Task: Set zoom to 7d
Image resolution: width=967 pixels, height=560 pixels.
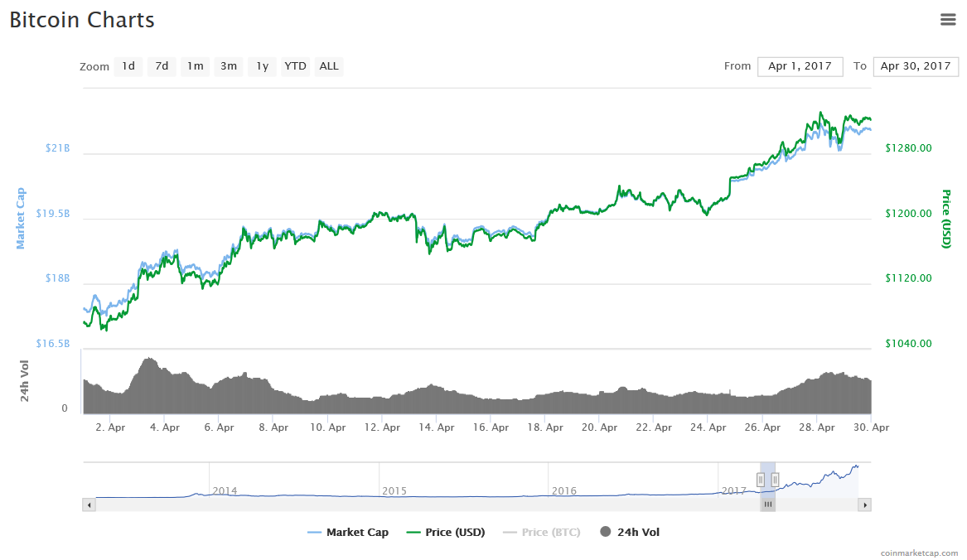Action: [x=162, y=66]
